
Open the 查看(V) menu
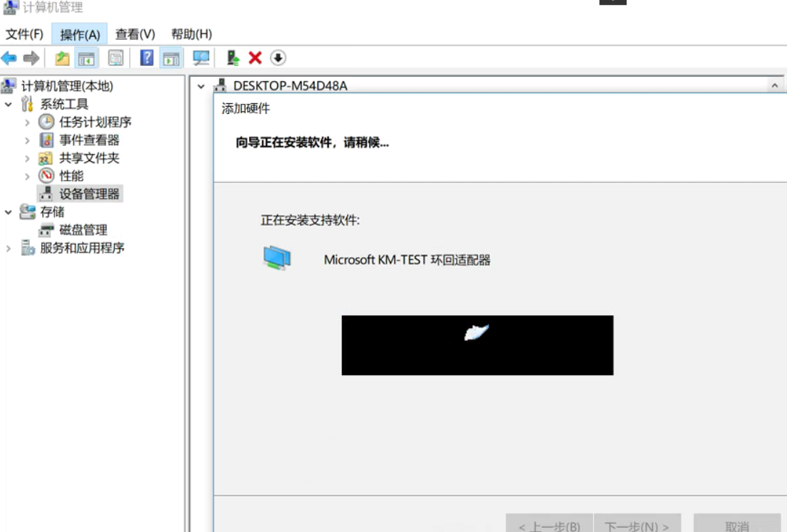(135, 34)
